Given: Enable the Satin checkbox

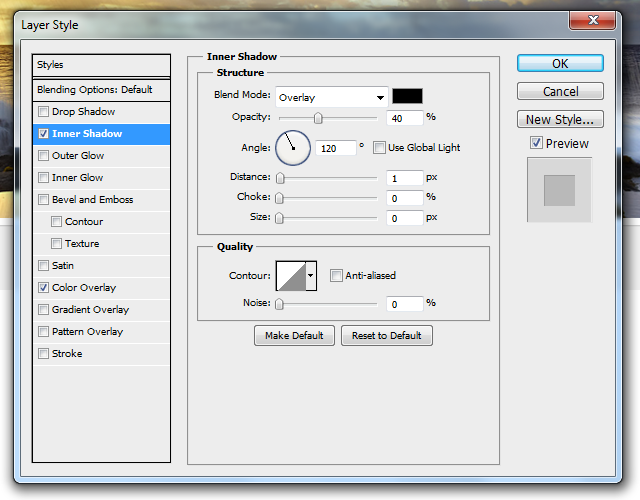Looking at the screenshot, I should click(x=43, y=266).
